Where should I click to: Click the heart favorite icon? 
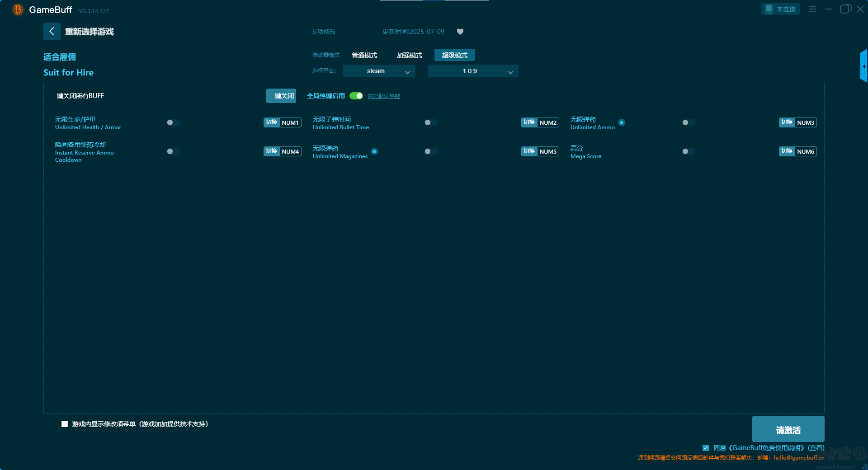[x=460, y=32]
